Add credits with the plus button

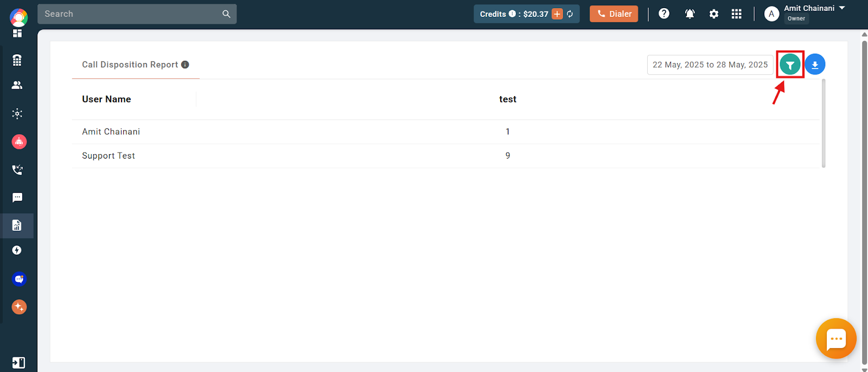[557, 14]
